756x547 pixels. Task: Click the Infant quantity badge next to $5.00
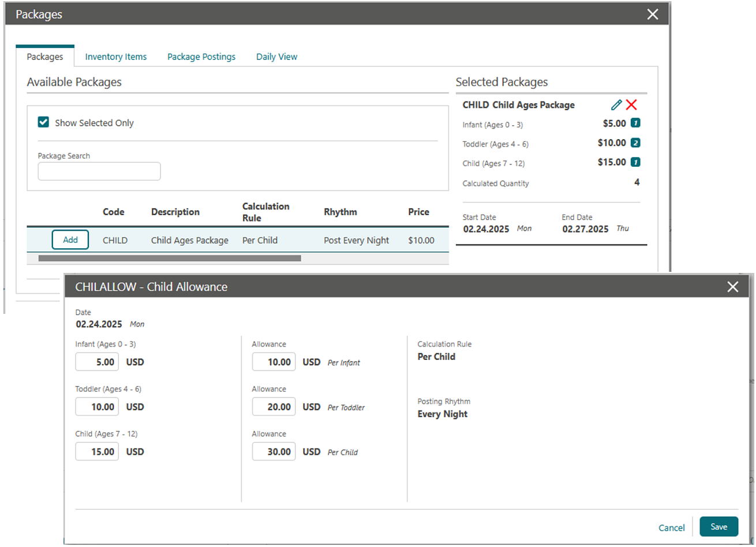pyautogui.click(x=635, y=123)
